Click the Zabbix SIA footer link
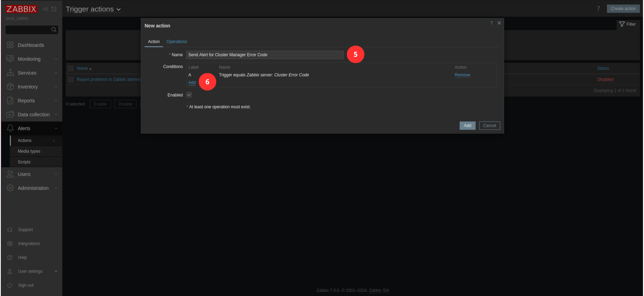The height and width of the screenshot is (296, 644). 379,290
